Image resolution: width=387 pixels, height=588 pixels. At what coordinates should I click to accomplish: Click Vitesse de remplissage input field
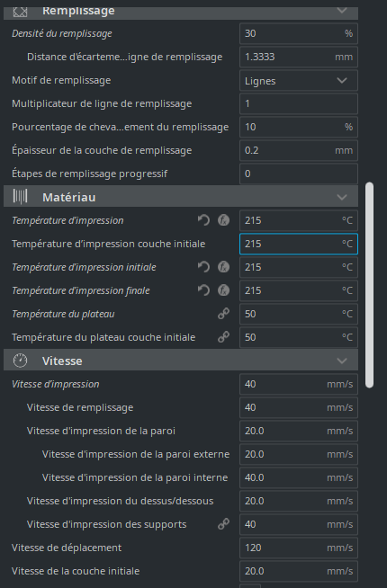299,407
